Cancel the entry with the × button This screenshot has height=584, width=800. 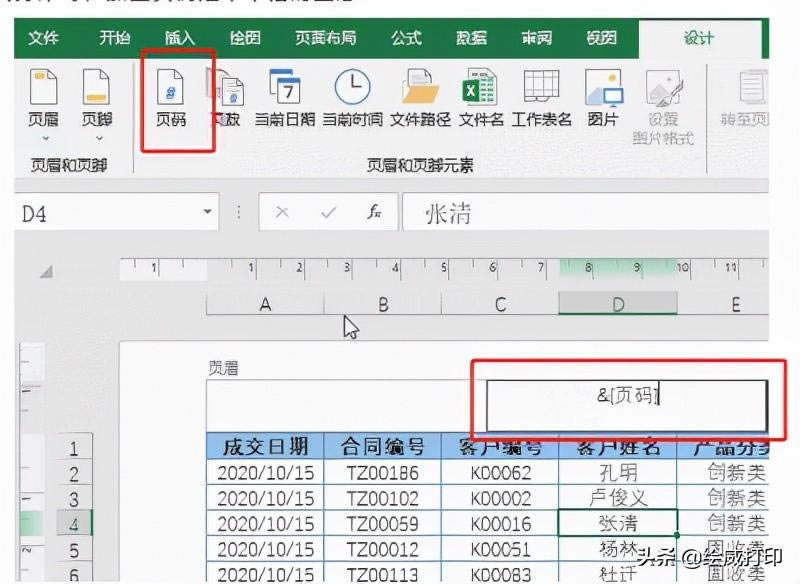coord(283,213)
